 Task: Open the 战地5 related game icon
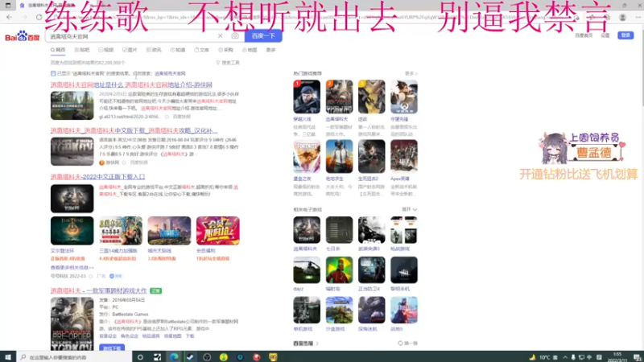(x=404, y=311)
